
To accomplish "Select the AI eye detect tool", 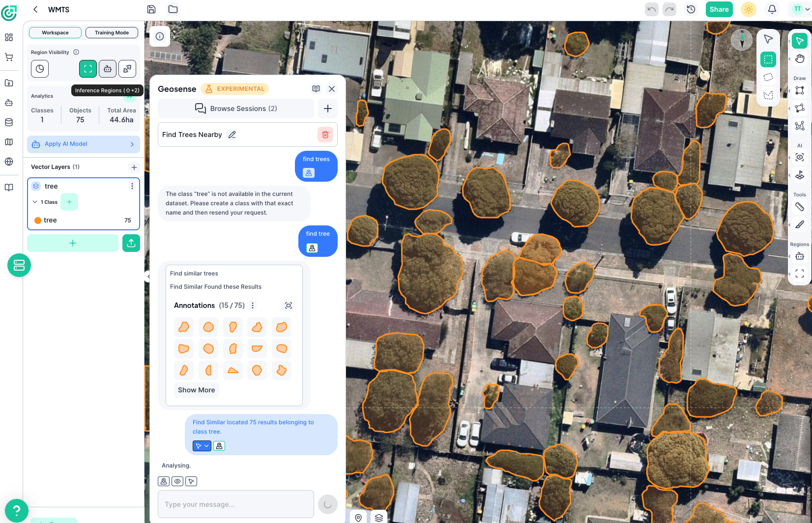I will pos(800,157).
